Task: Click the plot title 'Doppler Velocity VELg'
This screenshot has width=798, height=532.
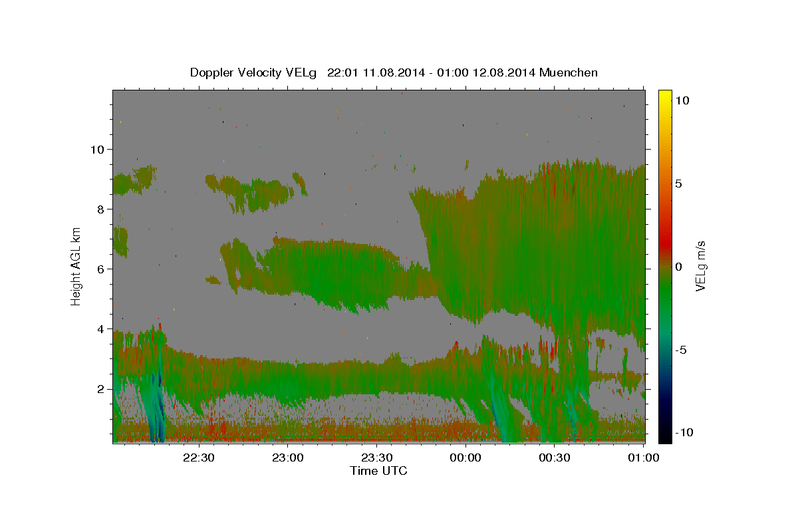Action: (255, 72)
